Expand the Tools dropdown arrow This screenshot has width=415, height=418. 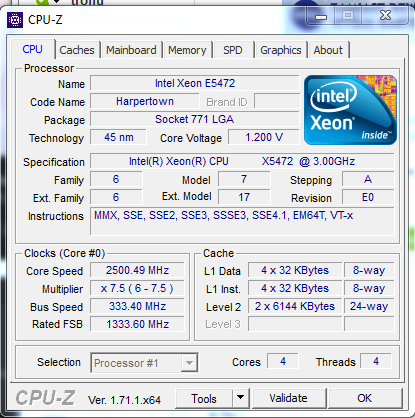(x=241, y=398)
